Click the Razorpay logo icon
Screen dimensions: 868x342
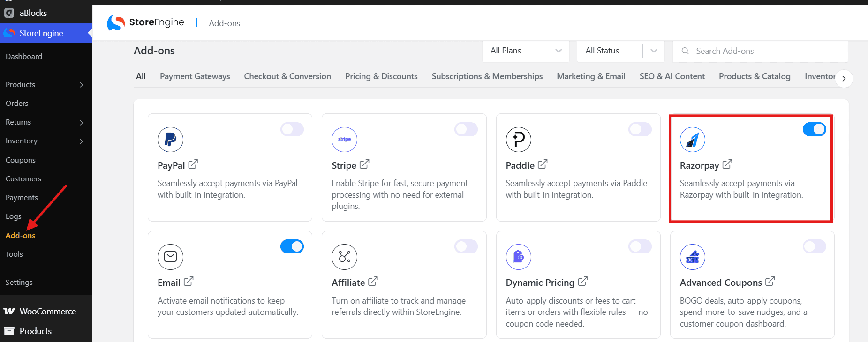coord(693,140)
